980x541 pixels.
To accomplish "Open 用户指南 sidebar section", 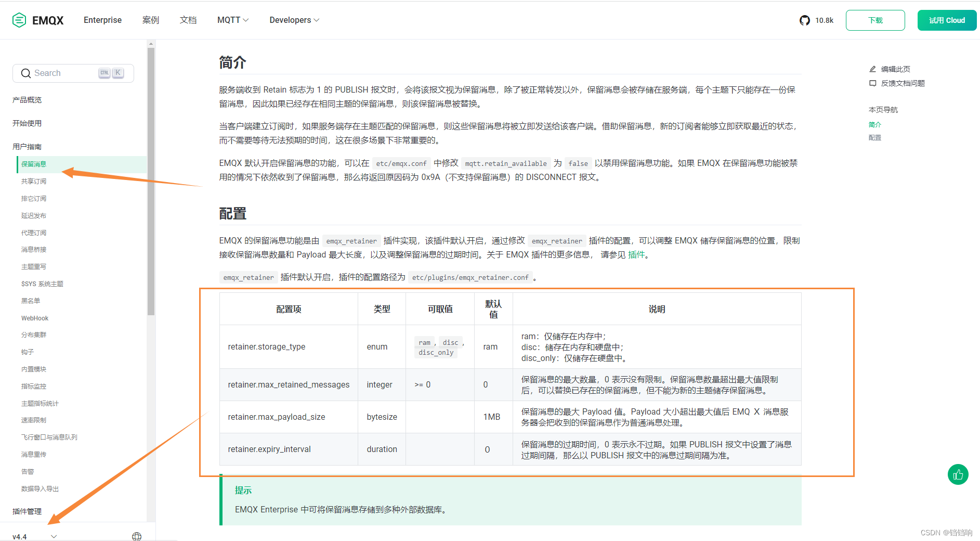I will 27,147.
